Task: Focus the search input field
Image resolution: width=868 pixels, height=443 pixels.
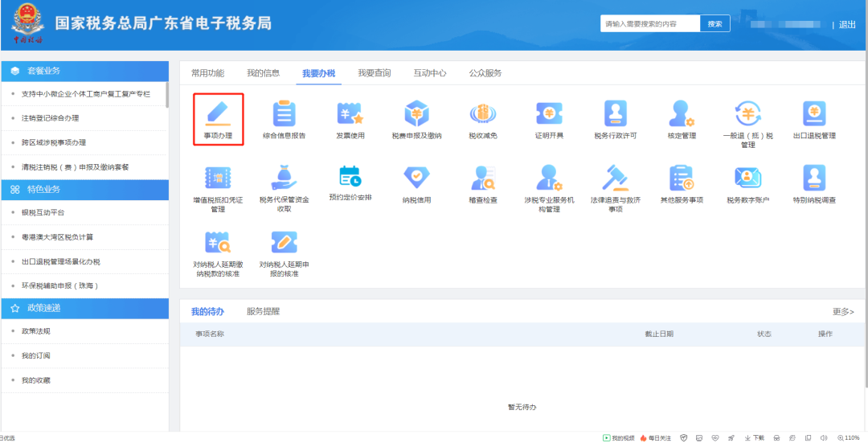Action: pos(650,24)
